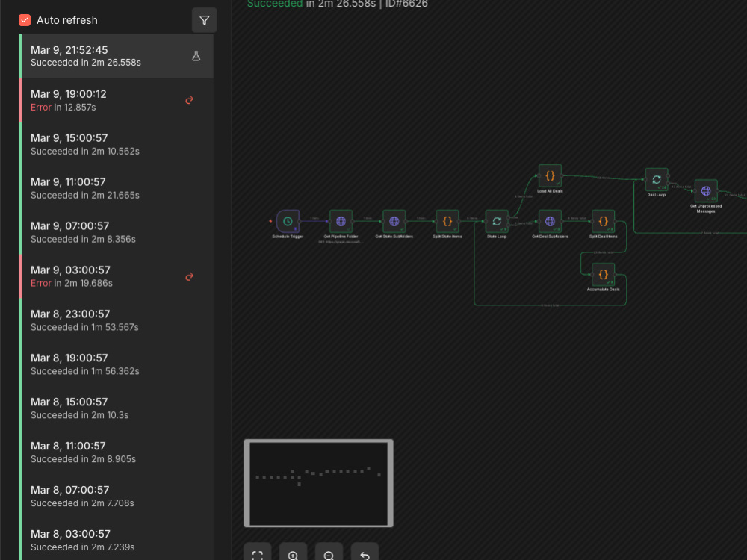This screenshot has height=560, width=747.
Task: Retry the Mar 9, 03:00:57 failed execution
Action: (x=190, y=277)
